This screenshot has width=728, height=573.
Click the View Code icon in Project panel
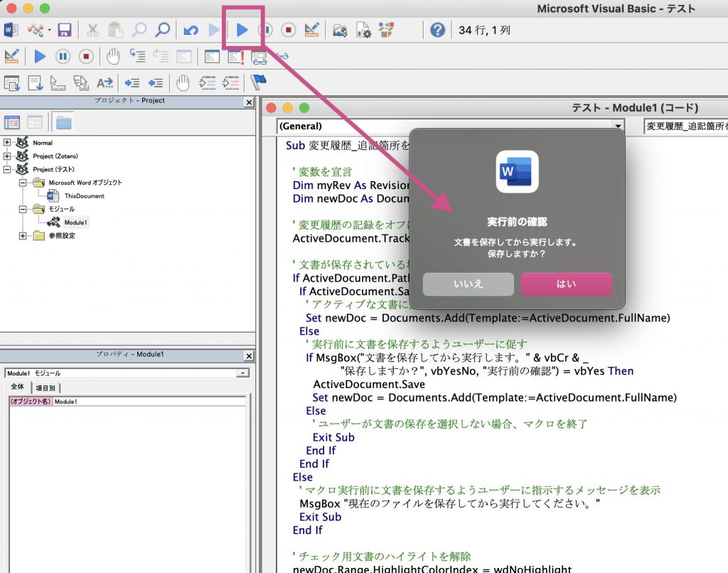tap(12, 122)
